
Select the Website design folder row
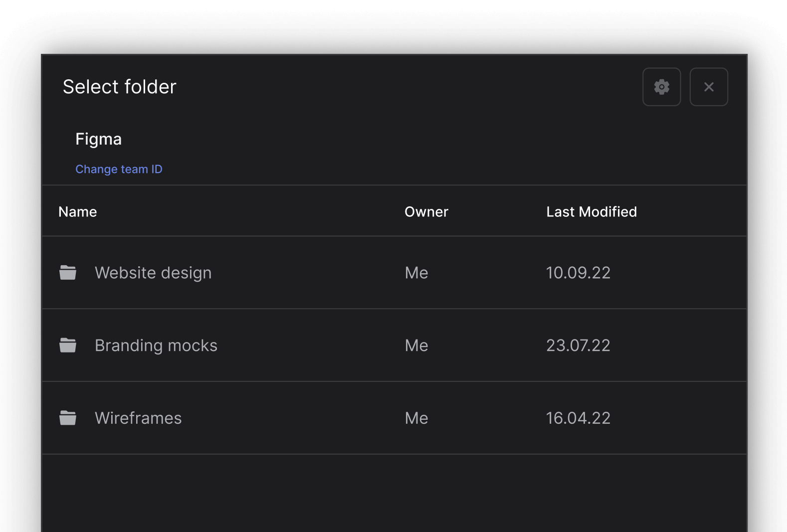coord(153,273)
